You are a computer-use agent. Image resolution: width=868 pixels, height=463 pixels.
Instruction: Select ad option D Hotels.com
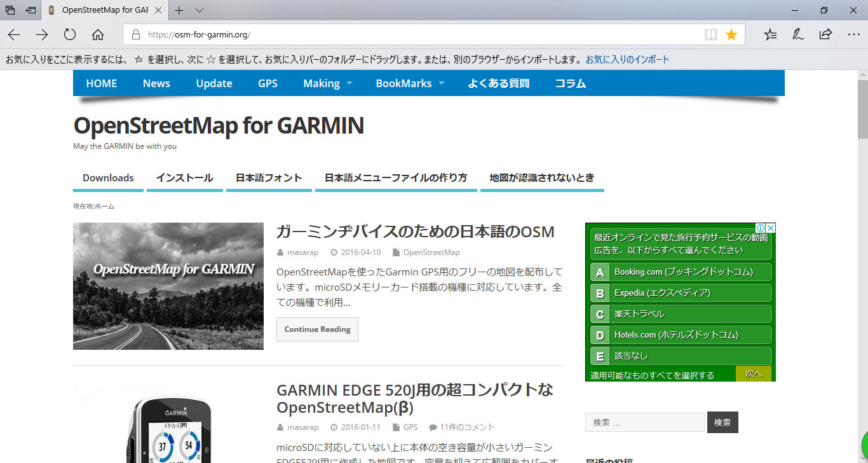coord(681,335)
